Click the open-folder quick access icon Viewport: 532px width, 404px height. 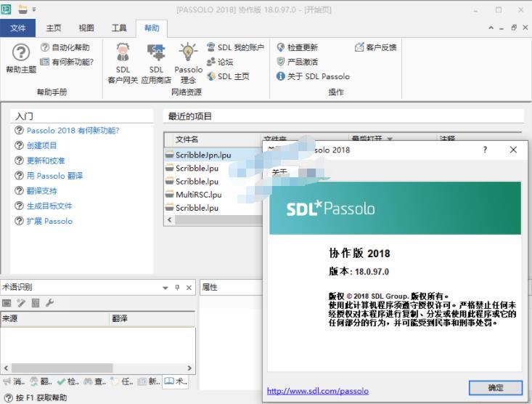(x=22, y=9)
